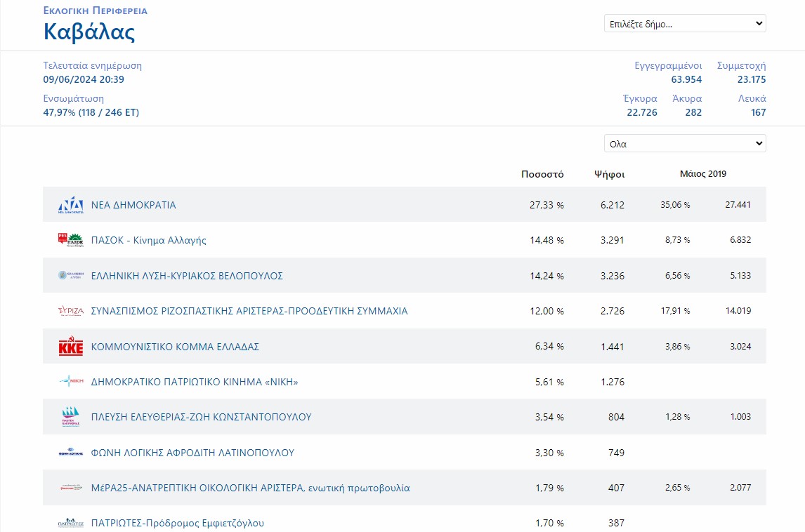This screenshot has width=805, height=532.
Task: Open the 'Επιλέξτε δήμο...' municipality dropdown
Action: coord(684,23)
